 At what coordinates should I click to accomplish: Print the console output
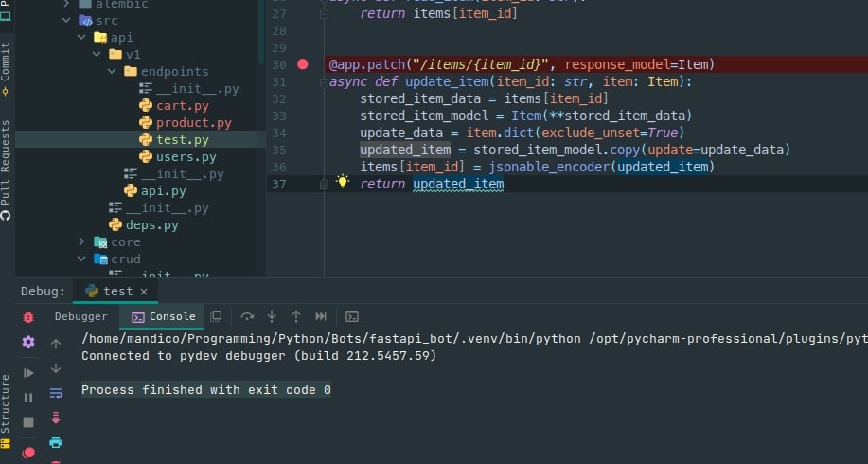tap(56, 442)
